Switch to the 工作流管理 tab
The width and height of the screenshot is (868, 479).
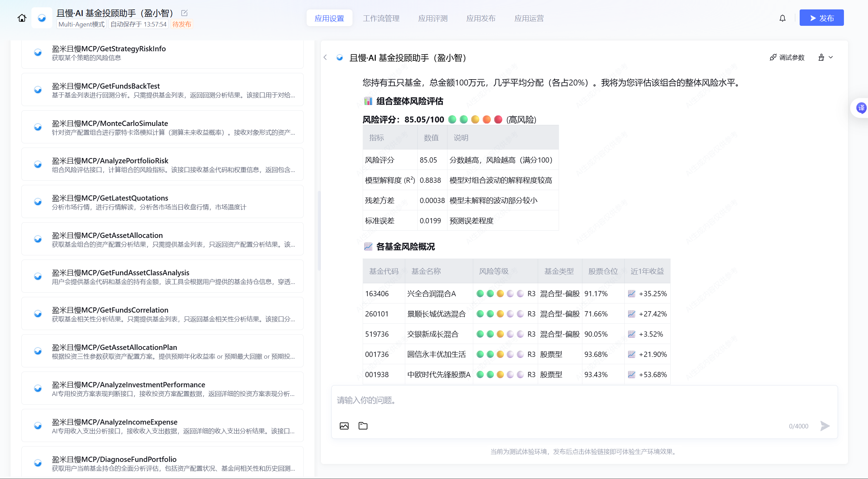coord(381,18)
